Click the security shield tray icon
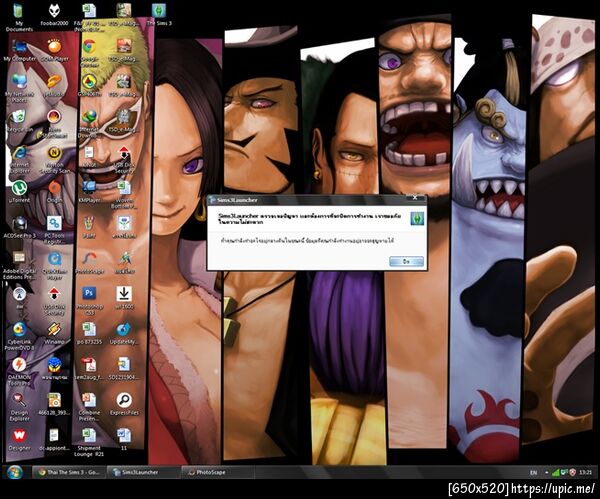The image size is (600, 499). click(573, 473)
